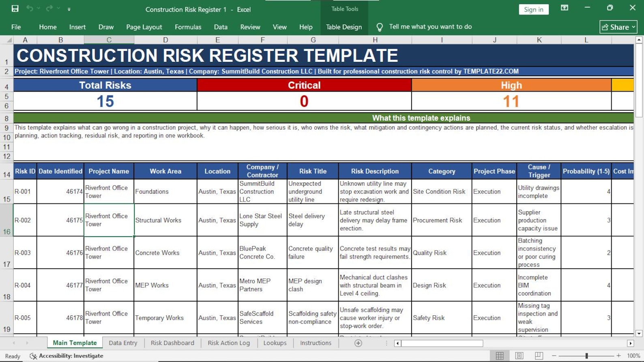Click vertical scrollbar up arrow
The height and width of the screenshot is (362, 644).
point(639,40)
